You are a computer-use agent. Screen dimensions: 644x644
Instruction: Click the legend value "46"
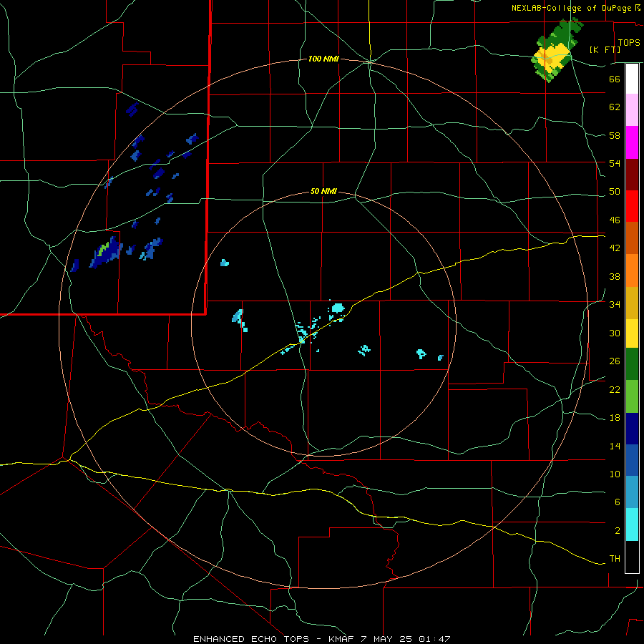tap(615, 220)
